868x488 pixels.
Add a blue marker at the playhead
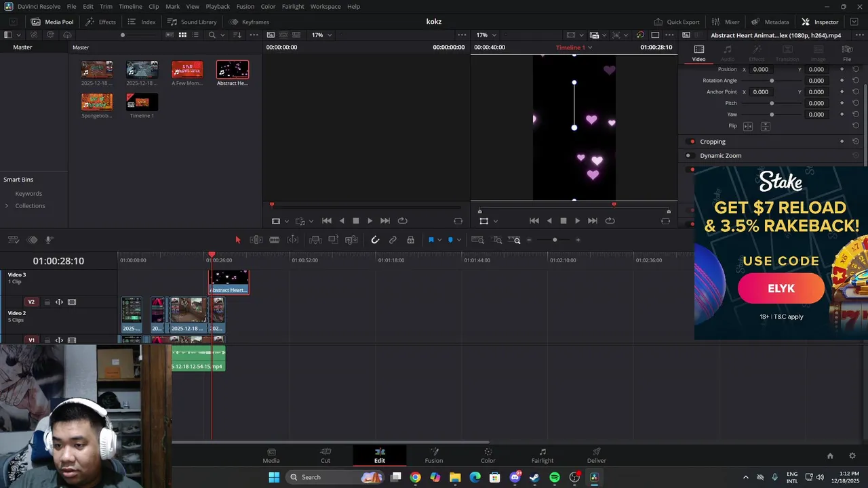[450, 240]
